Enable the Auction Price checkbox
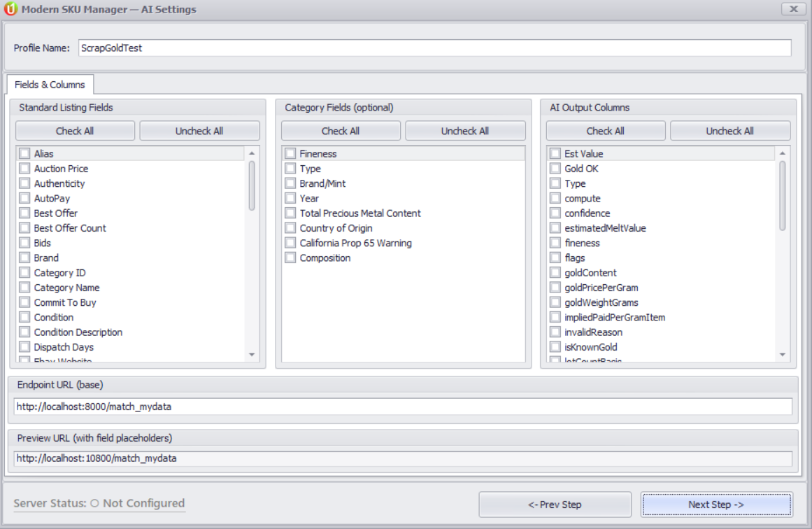This screenshot has width=812, height=529. coord(25,169)
